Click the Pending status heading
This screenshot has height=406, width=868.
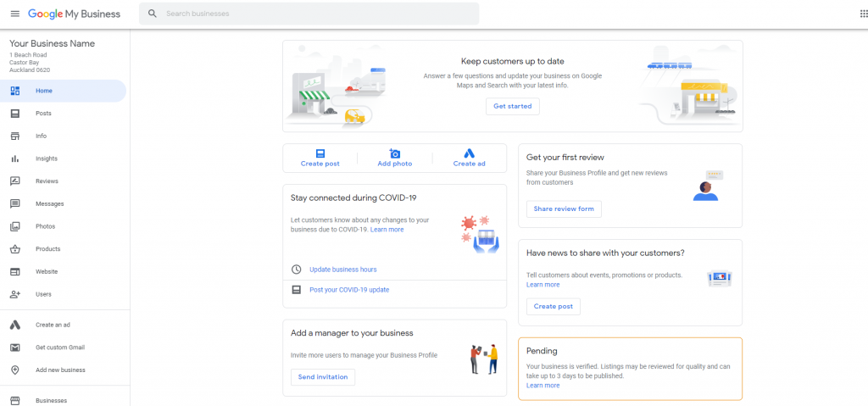tap(542, 351)
